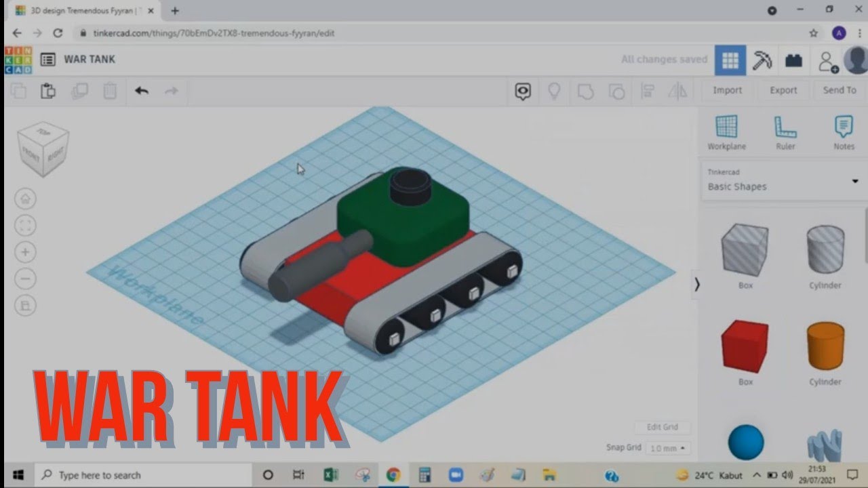
Task: Open the Basic Shapes category dropdown
Action: click(x=783, y=181)
